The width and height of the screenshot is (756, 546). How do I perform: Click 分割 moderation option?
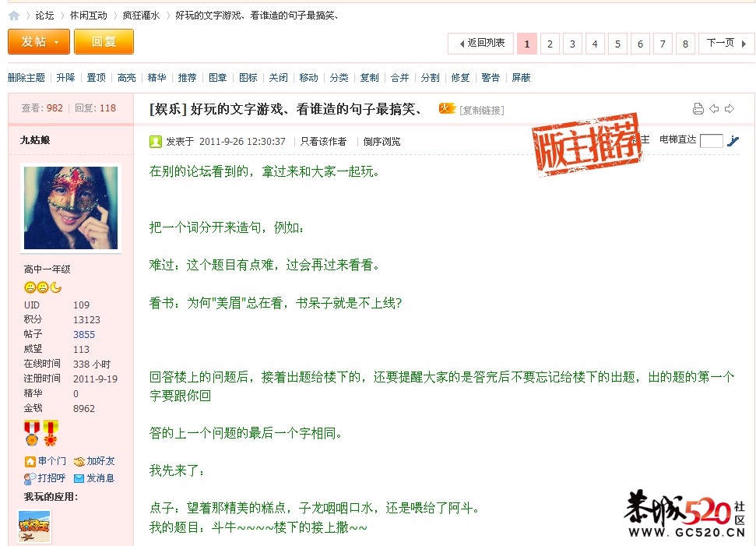pyautogui.click(x=430, y=78)
